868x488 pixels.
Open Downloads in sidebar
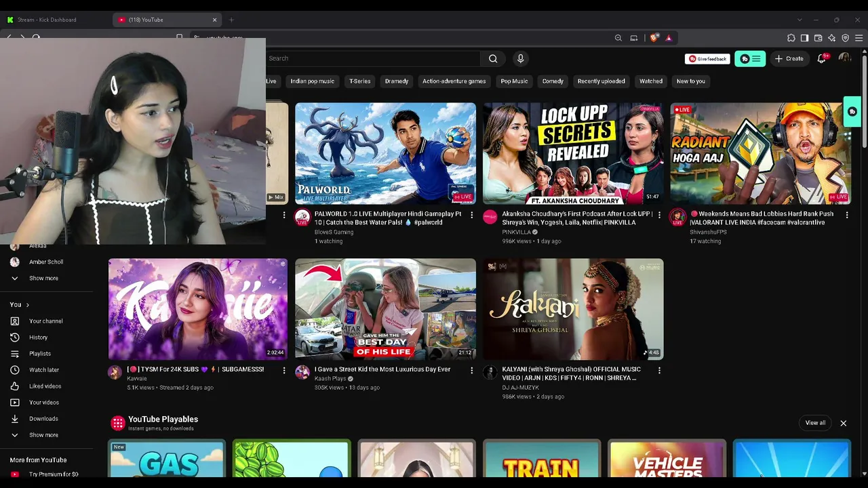43,419
